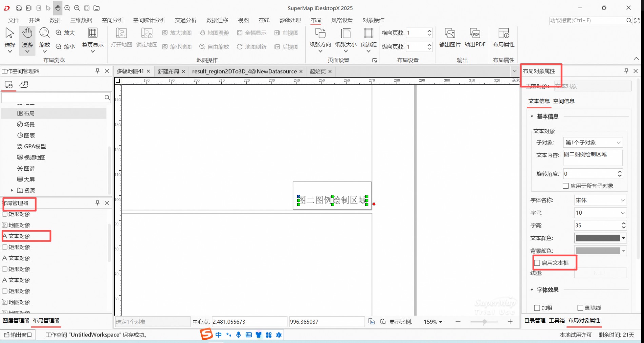This screenshot has width=644, height=343.
Task: Open the 纸张方向 paper orientation tool
Action: 320,38
